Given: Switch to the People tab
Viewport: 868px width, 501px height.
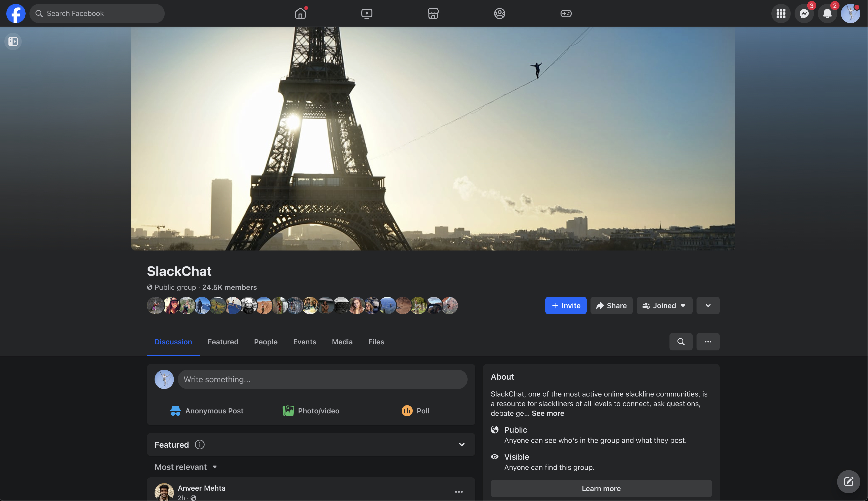Looking at the screenshot, I should [x=265, y=342].
